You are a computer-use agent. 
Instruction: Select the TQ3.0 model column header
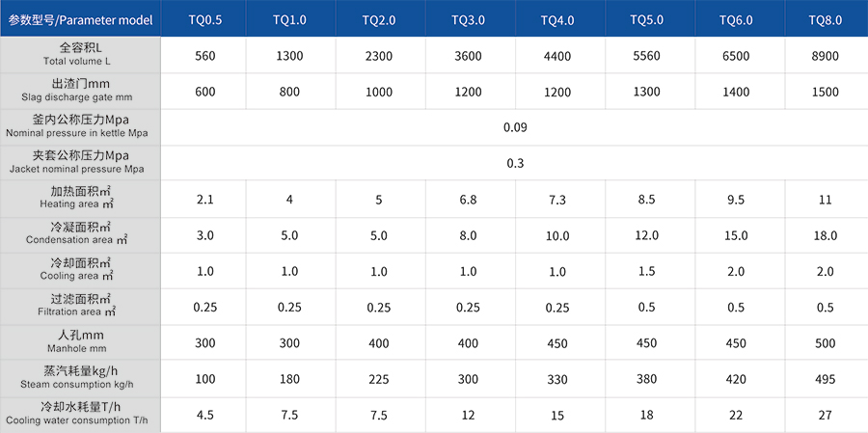click(468, 19)
